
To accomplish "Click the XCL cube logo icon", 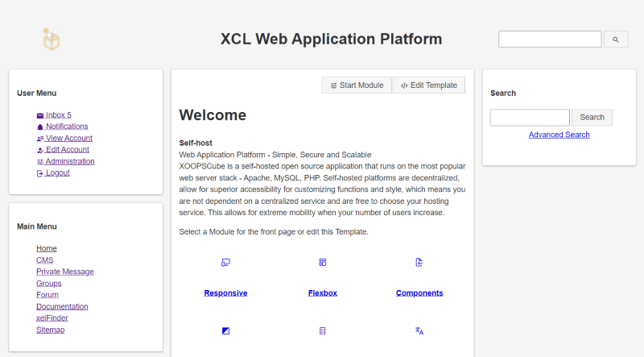I will (x=52, y=39).
